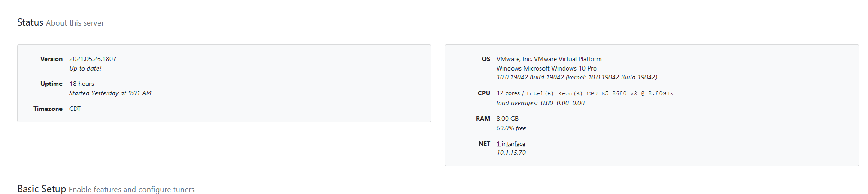Select 'VMware Virtual Platform' text

point(568,59)
